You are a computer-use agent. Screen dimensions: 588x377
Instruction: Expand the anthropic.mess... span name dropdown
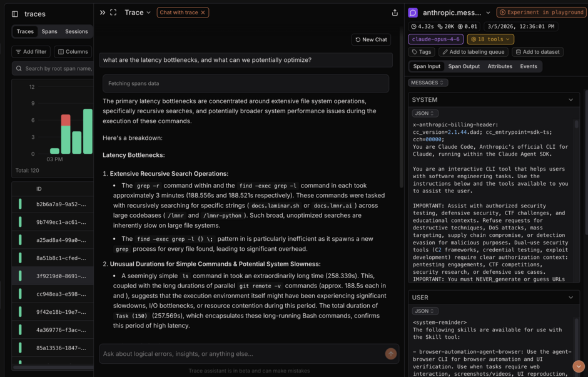488,13
